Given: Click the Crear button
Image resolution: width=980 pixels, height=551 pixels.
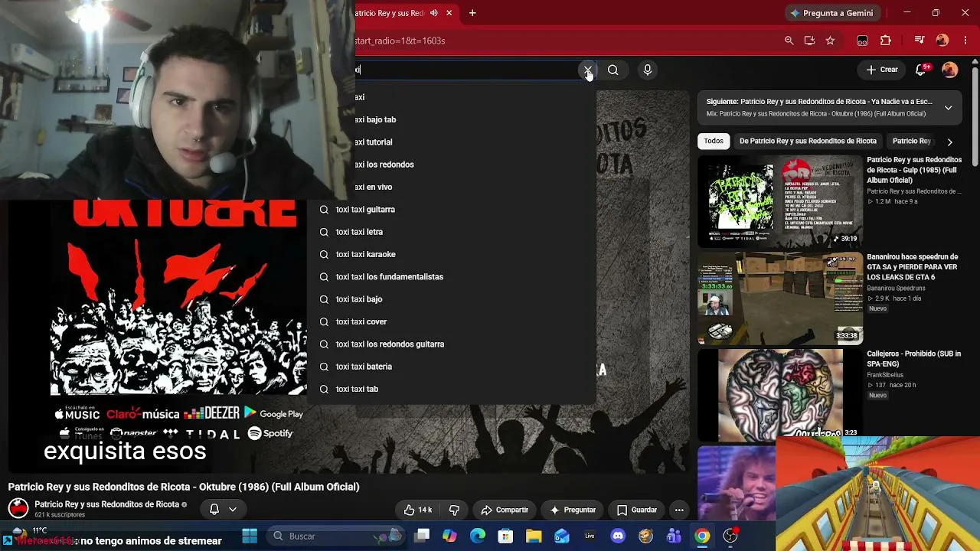Looking at the screenshot, I should [x=882, y=70].
